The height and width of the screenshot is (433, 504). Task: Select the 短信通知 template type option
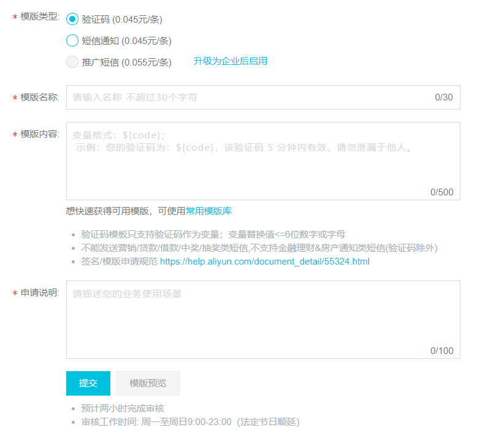click(x=71, y=40)
